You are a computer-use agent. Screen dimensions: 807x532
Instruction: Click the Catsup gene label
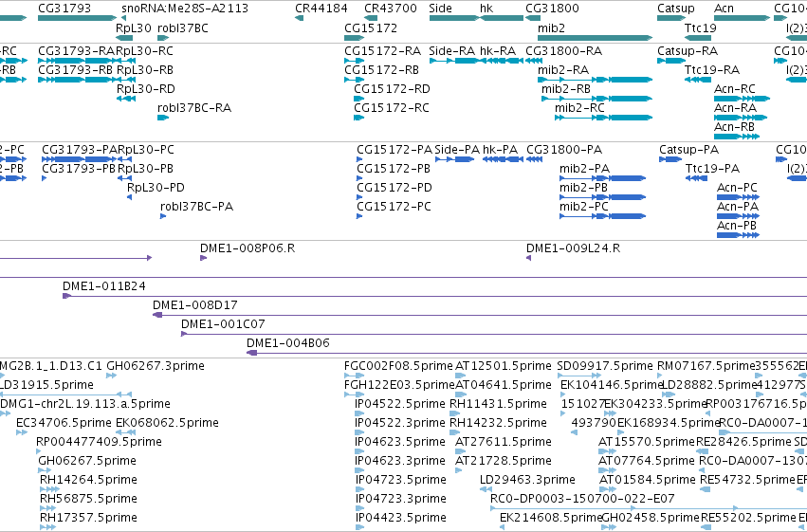point(676,9)
